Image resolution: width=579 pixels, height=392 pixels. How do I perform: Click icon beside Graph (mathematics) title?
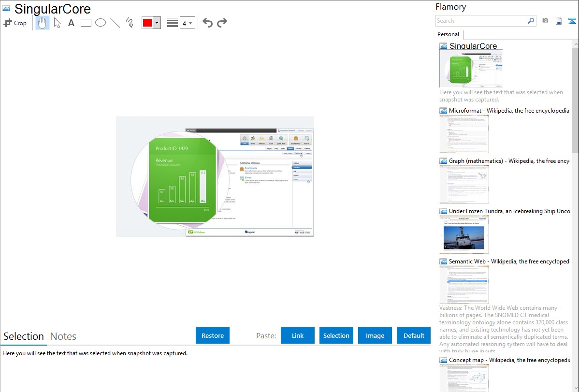pyautogui.click(x=443, y=161)
